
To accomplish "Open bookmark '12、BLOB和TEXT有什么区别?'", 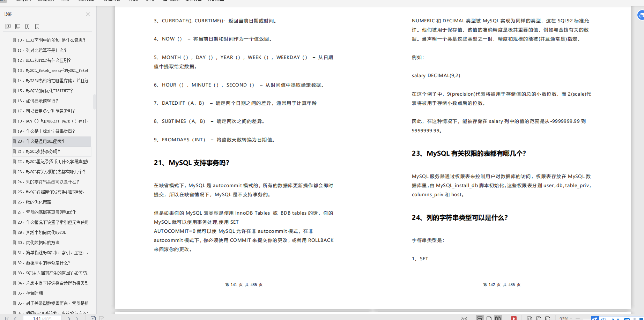I will [x=51, y=60].
